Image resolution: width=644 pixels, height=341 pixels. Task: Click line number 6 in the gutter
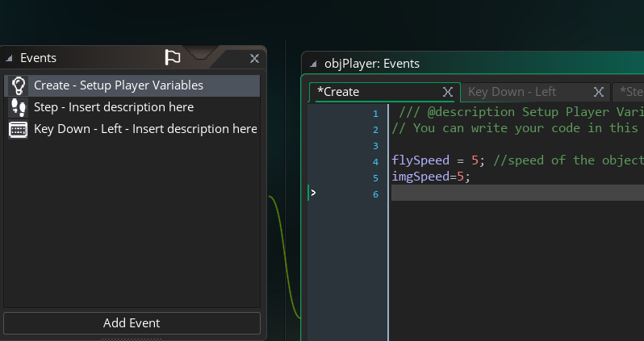coord(375,194)
